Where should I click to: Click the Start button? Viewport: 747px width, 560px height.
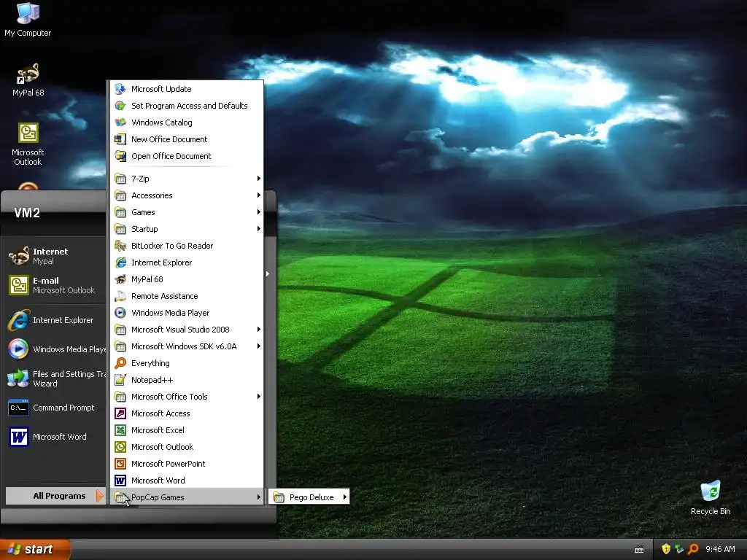(x=35, y=550)
